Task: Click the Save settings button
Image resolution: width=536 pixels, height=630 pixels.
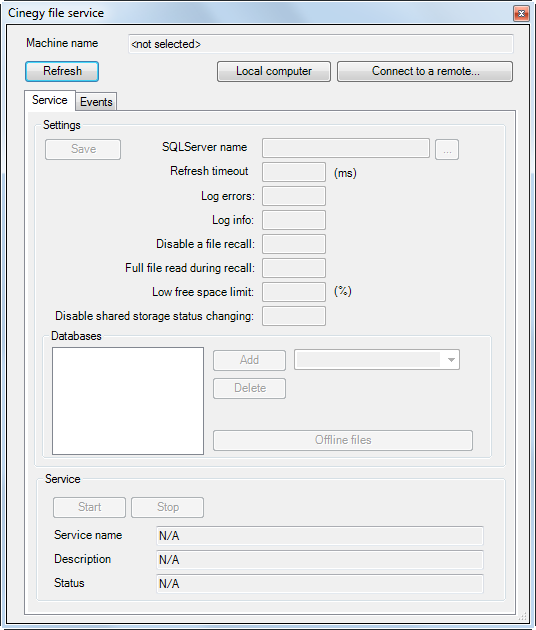Action: tap(83, 149)
